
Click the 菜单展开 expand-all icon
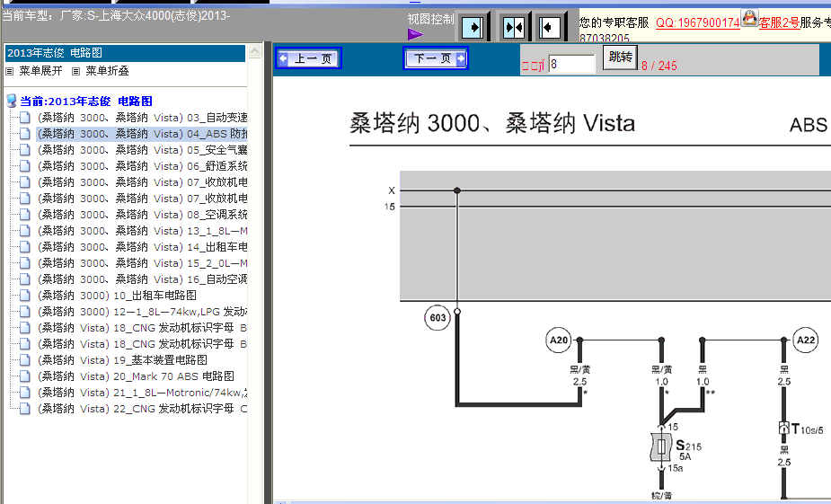tap(10, 71)
